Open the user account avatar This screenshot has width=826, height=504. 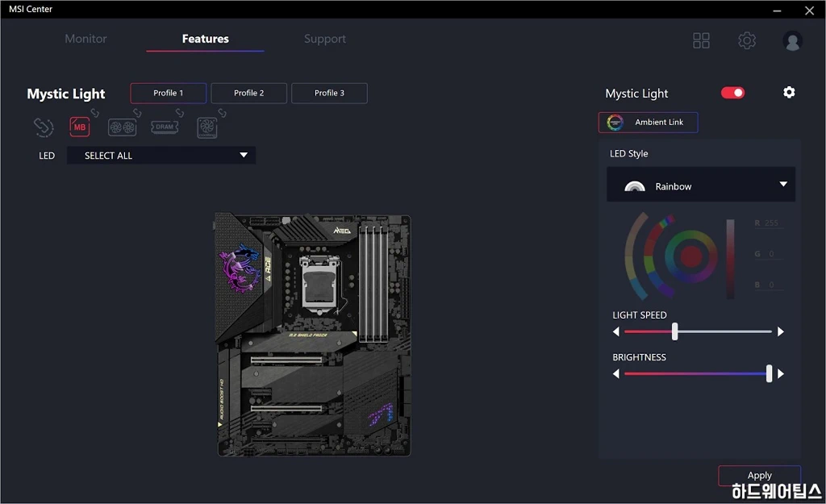(x=792, y=40)
